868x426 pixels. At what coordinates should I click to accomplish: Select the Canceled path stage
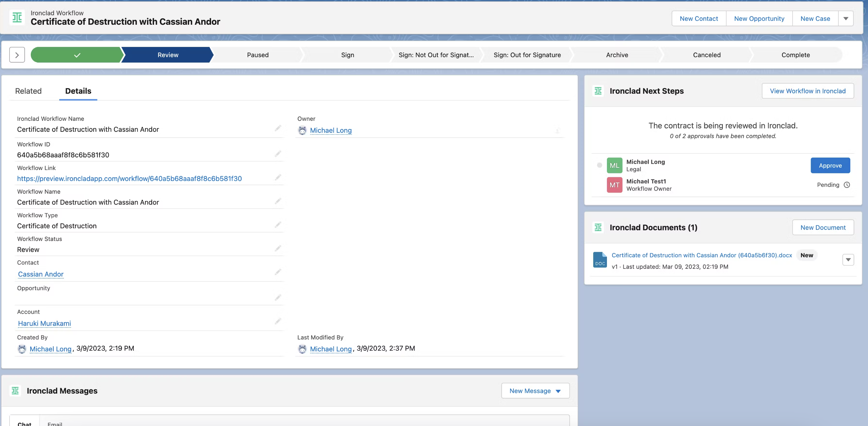click(707, 55)
